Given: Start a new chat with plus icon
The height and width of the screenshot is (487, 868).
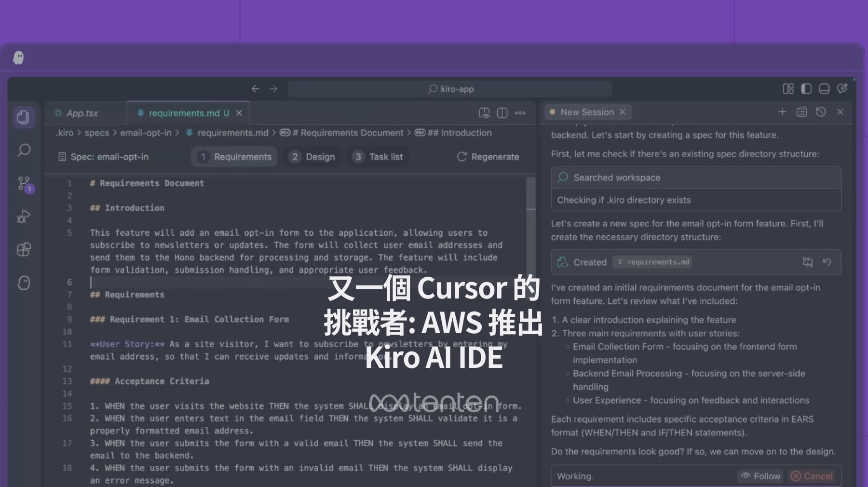Looking at the screenshot, I should tap(782, 112).
